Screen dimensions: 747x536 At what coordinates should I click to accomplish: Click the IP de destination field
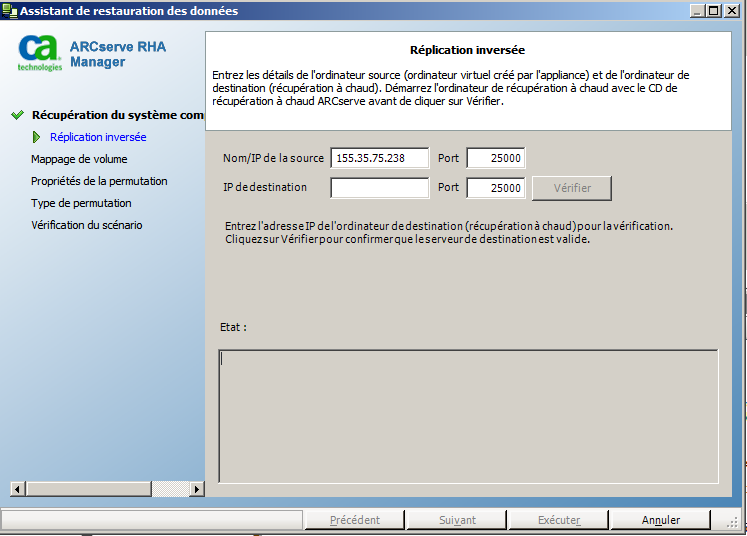(380, 188)
